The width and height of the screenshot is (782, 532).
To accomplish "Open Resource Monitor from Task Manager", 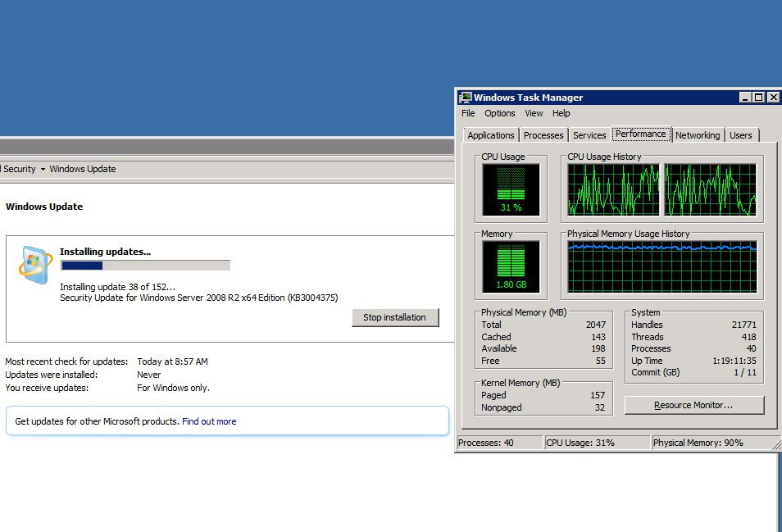I will pyautogui.click(x=693, y=405).
